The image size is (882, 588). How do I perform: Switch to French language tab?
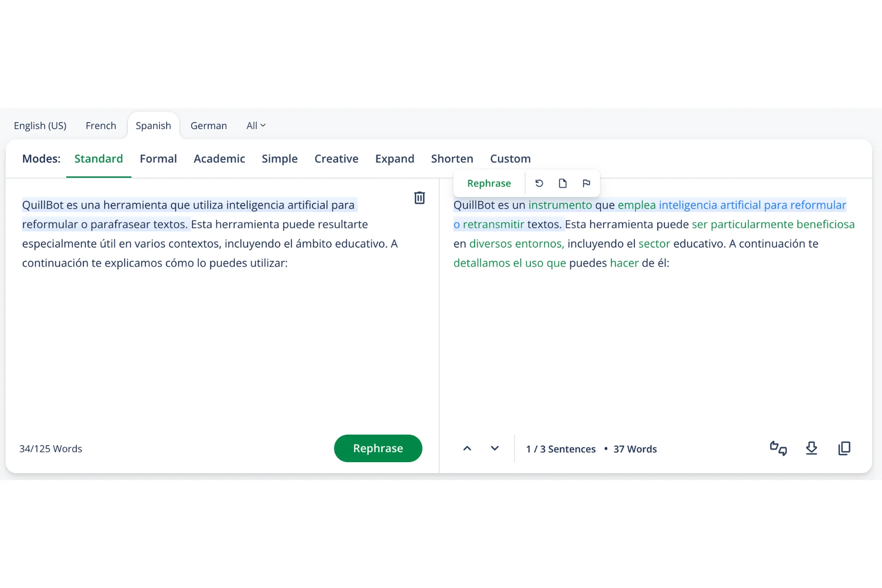[101, 125]
